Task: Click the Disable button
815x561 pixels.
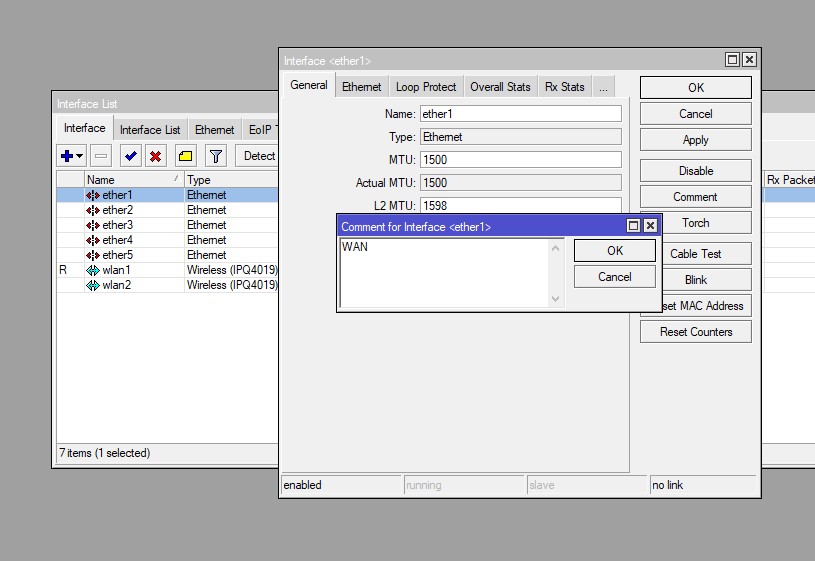Action: tap(695, 171)
